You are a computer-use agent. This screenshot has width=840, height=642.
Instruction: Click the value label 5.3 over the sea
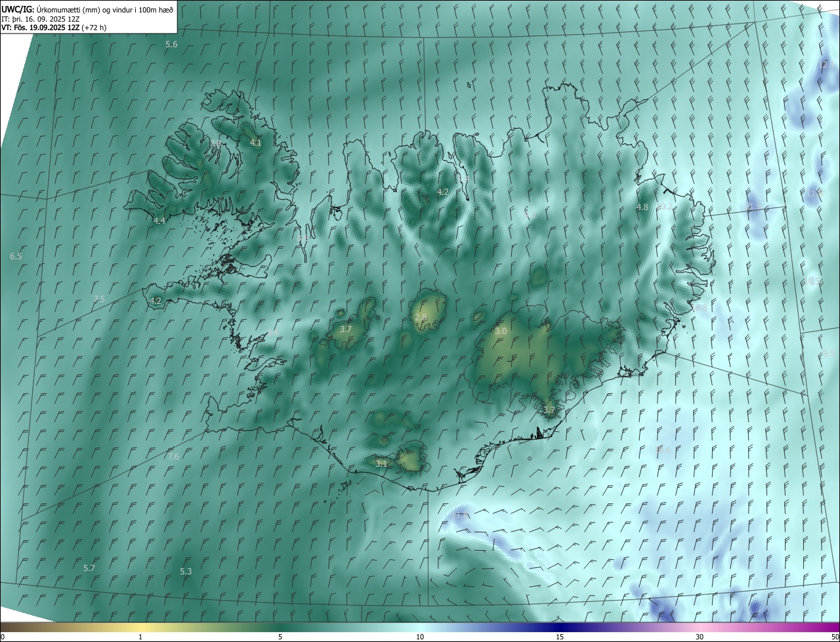click(186, 571)
